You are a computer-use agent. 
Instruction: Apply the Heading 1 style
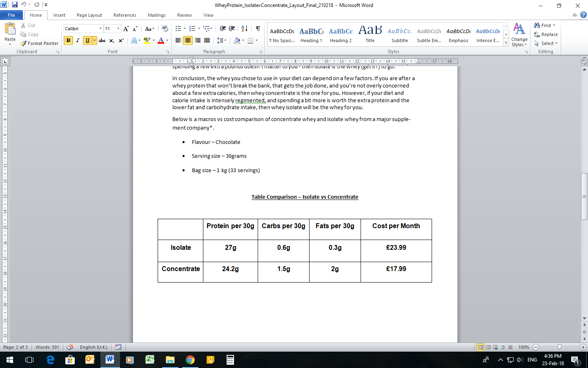tap(311, 35)
